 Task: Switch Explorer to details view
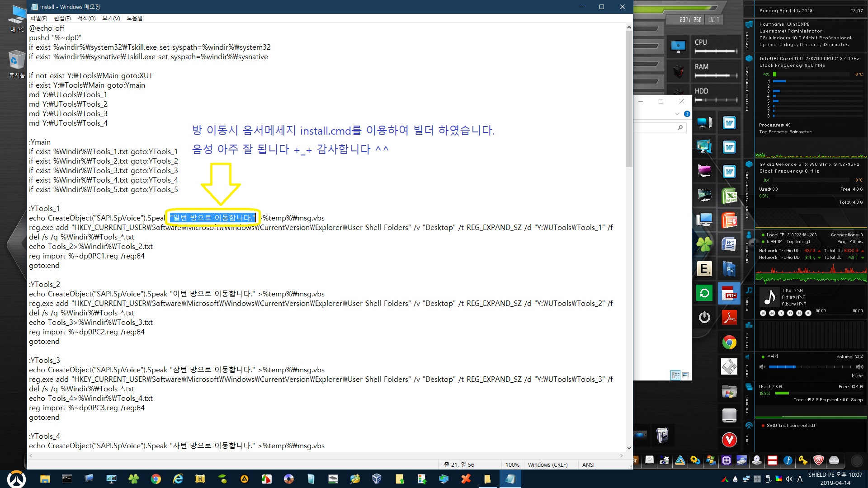point(675,375)
